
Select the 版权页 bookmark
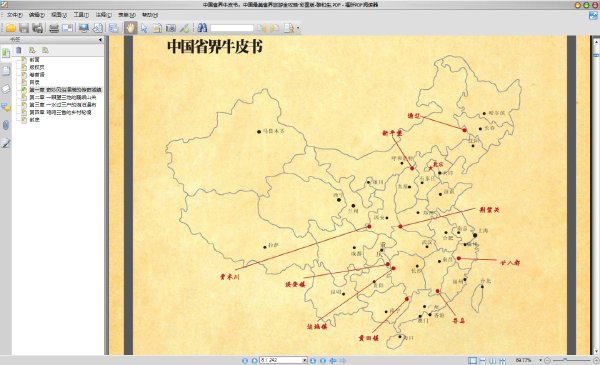pos(37,67)
